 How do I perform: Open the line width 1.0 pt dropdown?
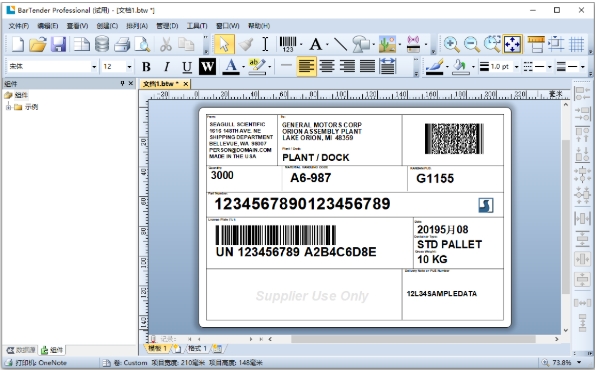tap(516, 67)
